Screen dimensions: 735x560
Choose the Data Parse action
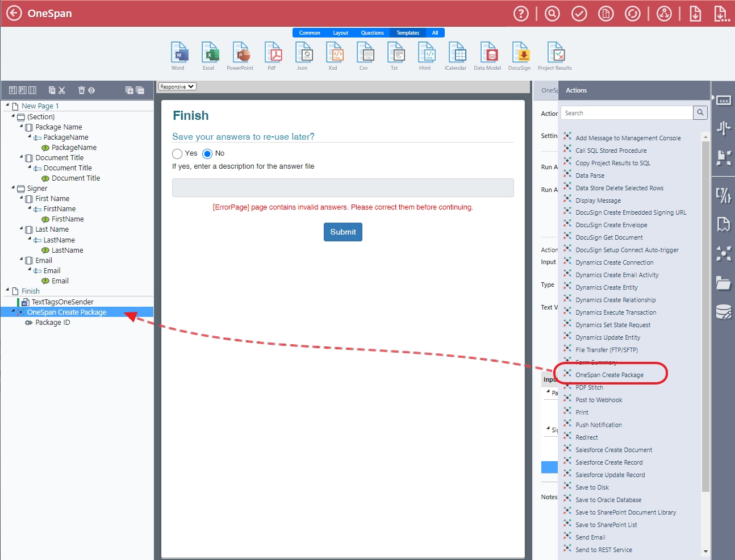click(x=590, y=175)
